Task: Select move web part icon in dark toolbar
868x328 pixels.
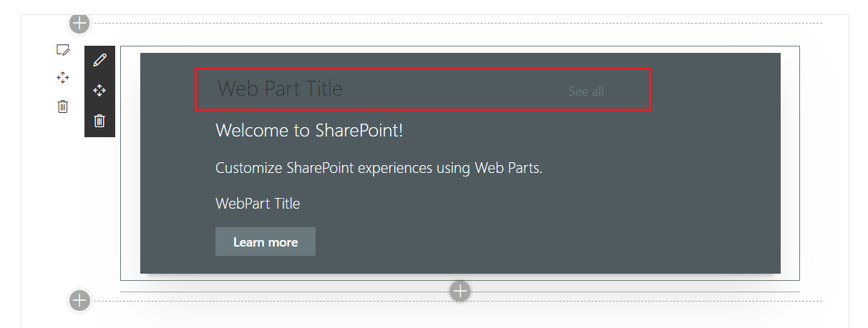Action: click(99, 91)
